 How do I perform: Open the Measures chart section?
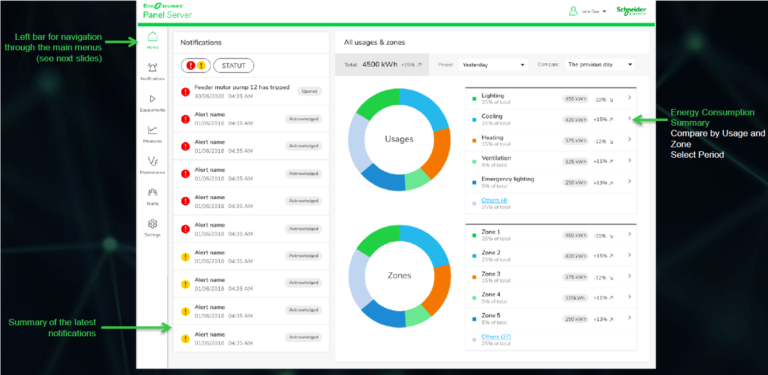(153, 134)
